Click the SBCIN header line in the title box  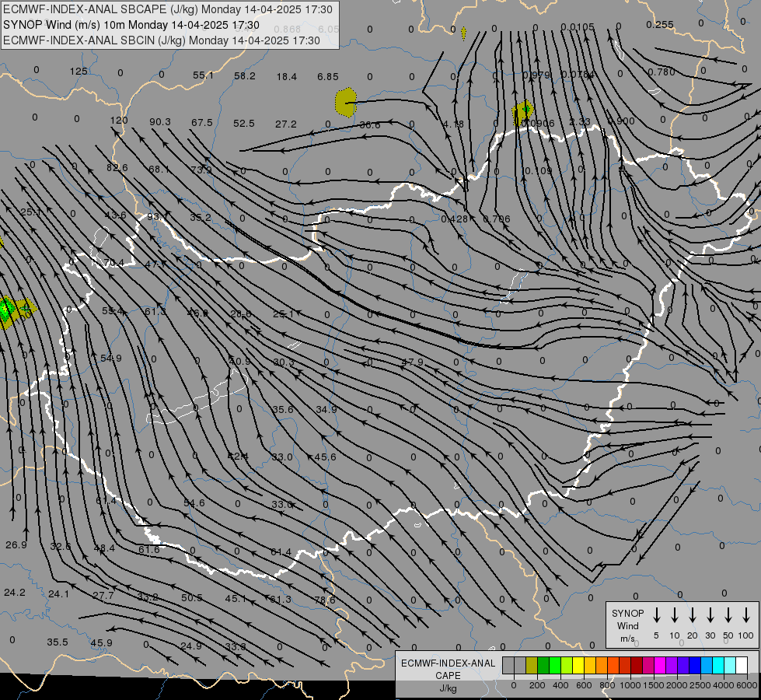pos(162,40)
